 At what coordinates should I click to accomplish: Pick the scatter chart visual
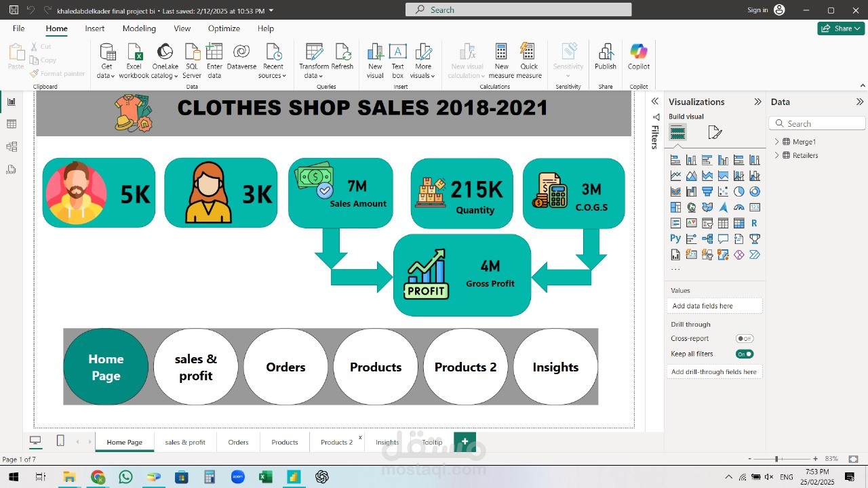click(x=723, y=192)
